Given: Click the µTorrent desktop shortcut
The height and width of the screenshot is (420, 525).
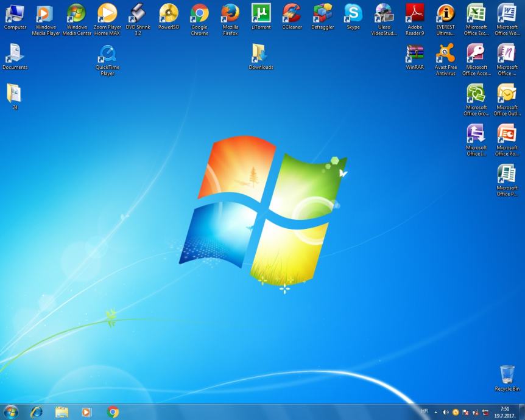Looking at the screenshot, I should point(261,13).
